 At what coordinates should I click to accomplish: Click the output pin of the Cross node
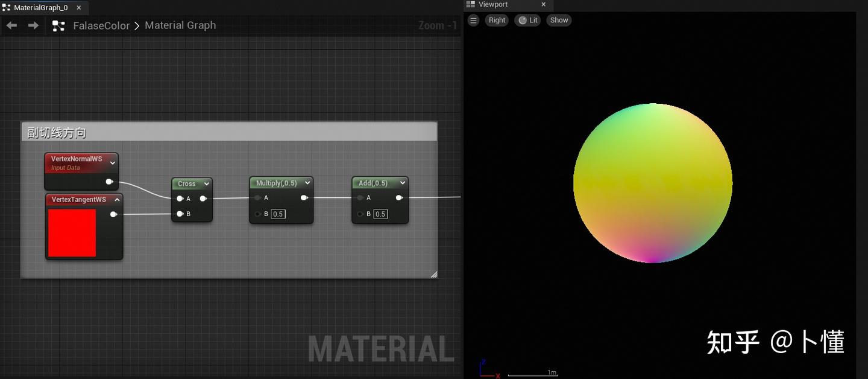point(203,197)
